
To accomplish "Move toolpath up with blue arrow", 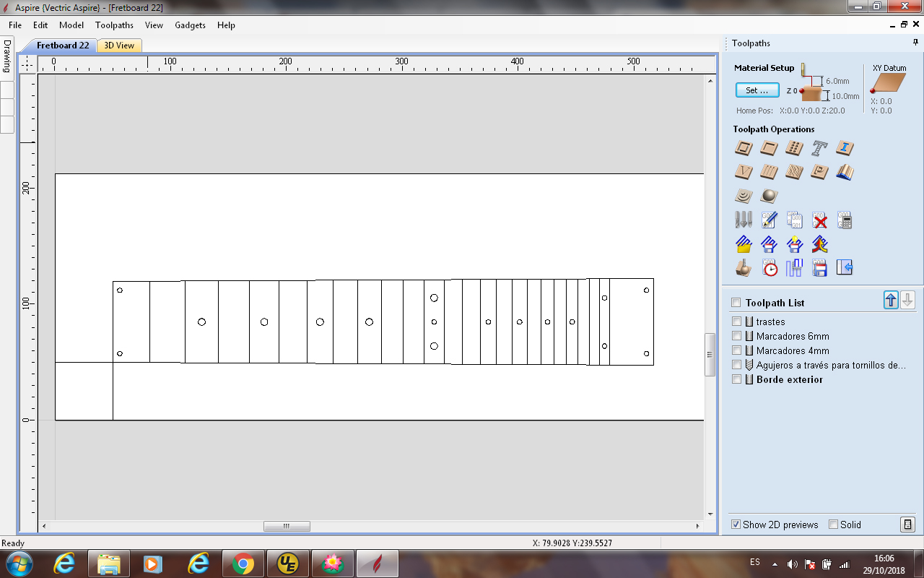I will (892, 301).
